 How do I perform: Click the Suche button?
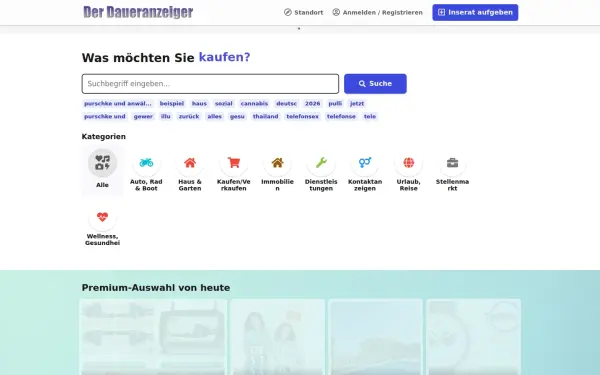pyautogui.click(x=375, y=84)
